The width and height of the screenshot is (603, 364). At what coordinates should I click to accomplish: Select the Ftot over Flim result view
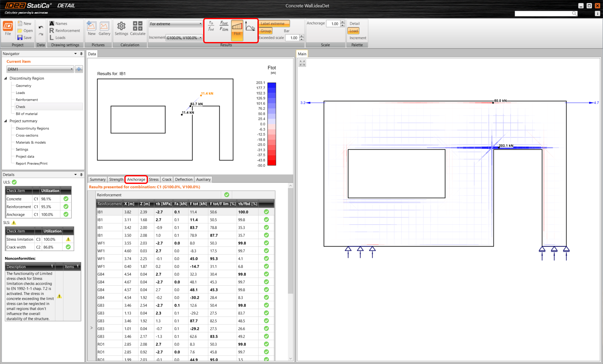(x=224, y=26)
